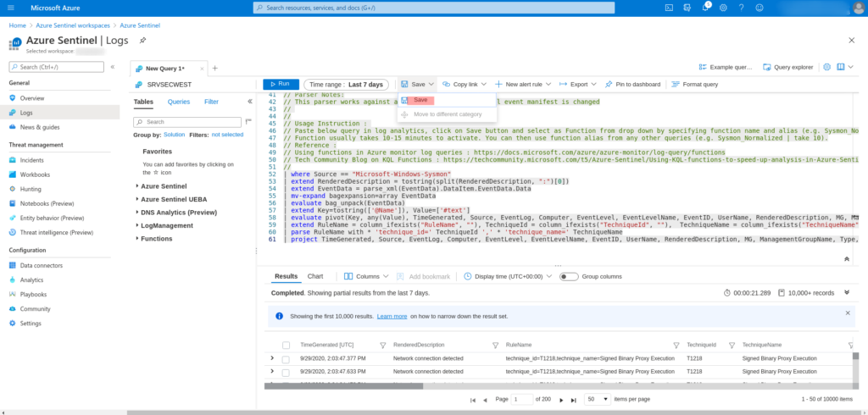Screen dimensions: 868x415
Task: Dismiss the 10,000 results info banner
Action: (848, 313)
